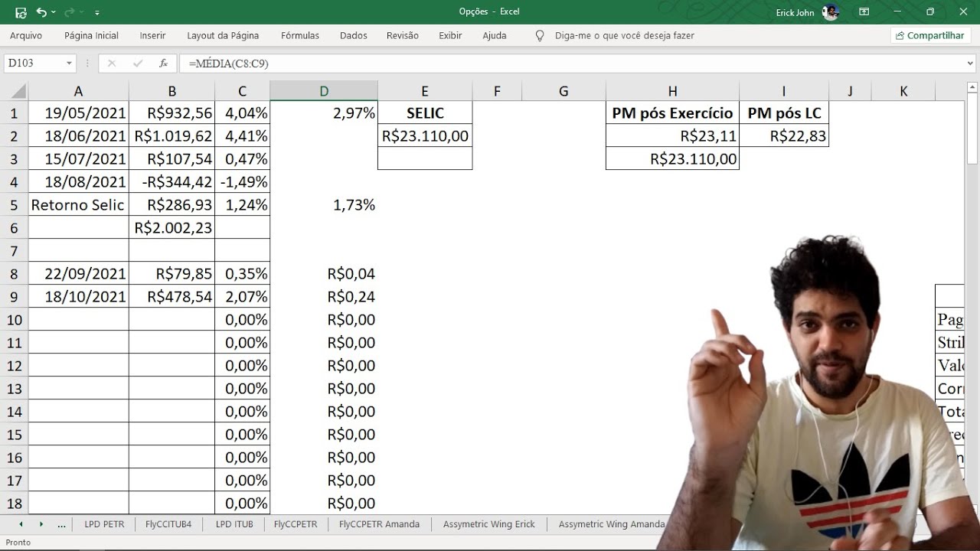Click the next sheet navigation arrow
The height and width of the screenshot is (551, 980).
click(x=41, y=524)
